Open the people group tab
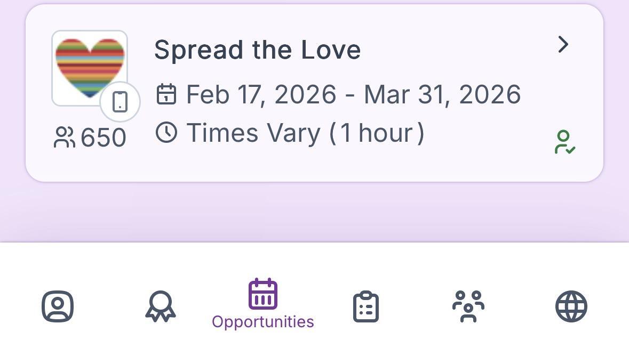Viewport: 629px width, 364px height. (468, 306)
